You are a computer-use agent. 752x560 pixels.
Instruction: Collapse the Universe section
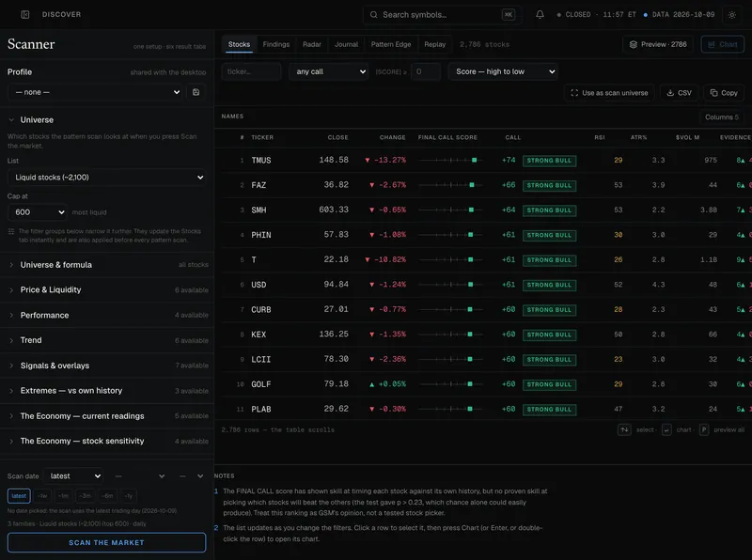pos(106,120)
